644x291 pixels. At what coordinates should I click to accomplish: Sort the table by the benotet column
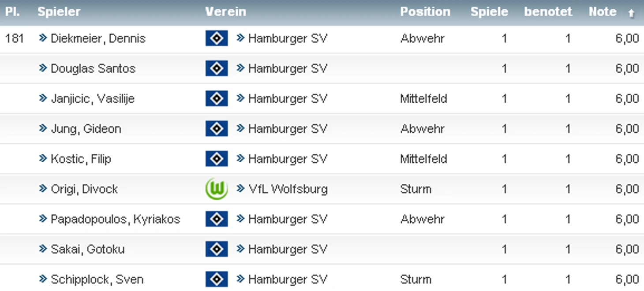[548, 12]
